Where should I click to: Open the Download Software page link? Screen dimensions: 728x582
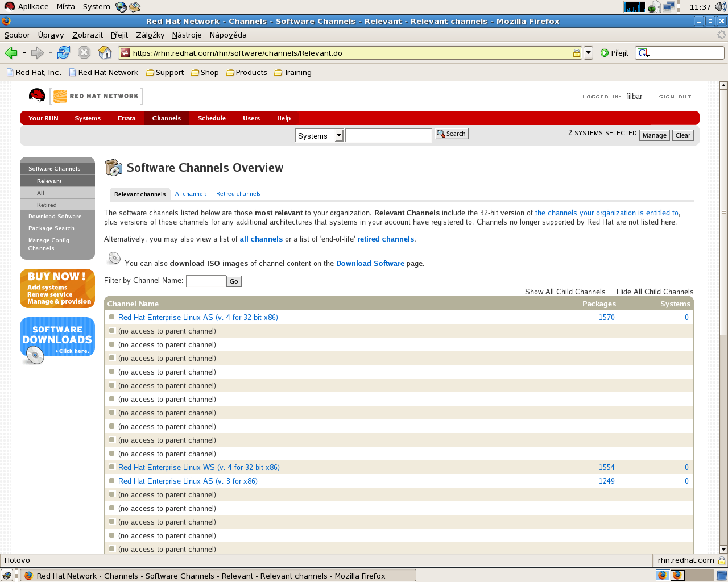[x=370, y=263]
